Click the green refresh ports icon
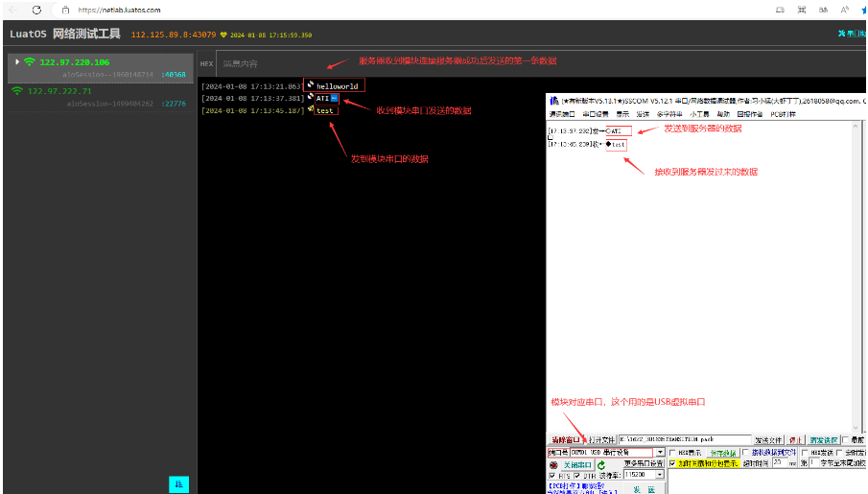 [x=601, y=464]
